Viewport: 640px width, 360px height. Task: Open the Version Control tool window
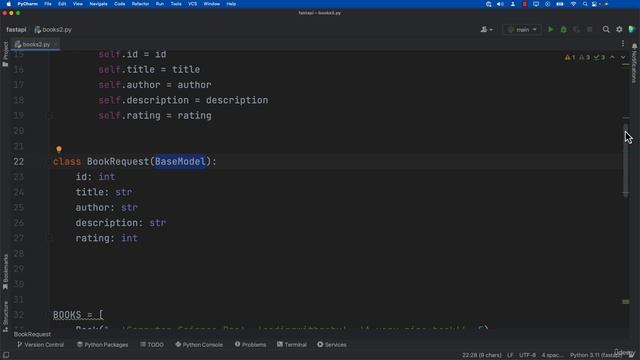point(40,344)
